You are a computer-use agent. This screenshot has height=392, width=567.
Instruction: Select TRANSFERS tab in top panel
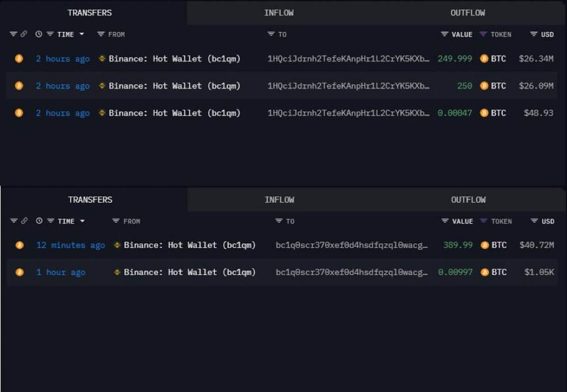click(90, 13)
